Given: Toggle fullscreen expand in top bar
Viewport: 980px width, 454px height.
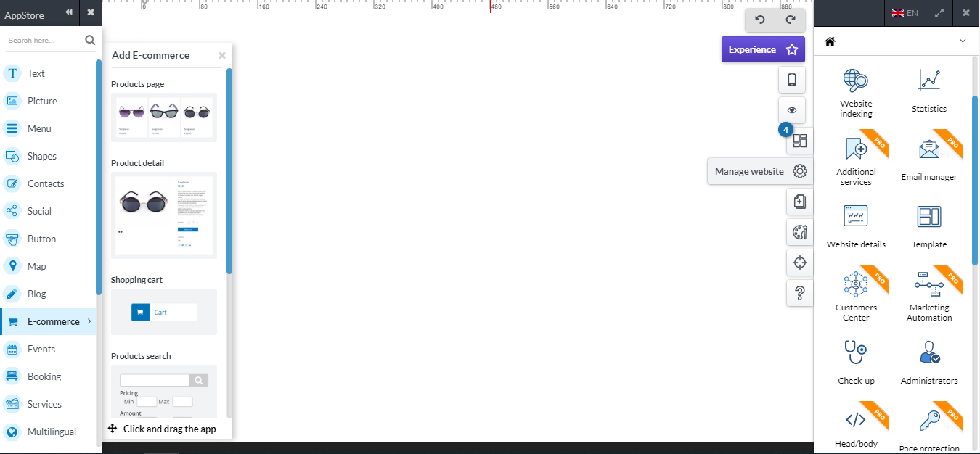Looking at the screenshot, I should click(939, 13).
